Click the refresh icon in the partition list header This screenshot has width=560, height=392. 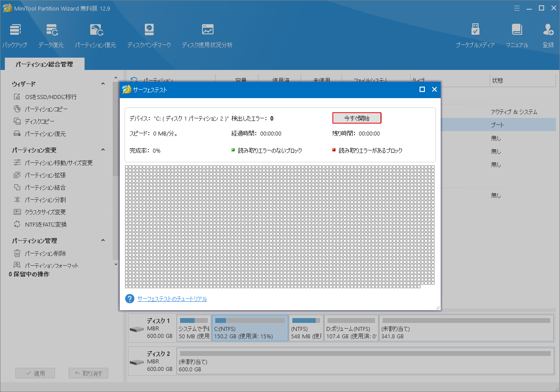point(134,81)
